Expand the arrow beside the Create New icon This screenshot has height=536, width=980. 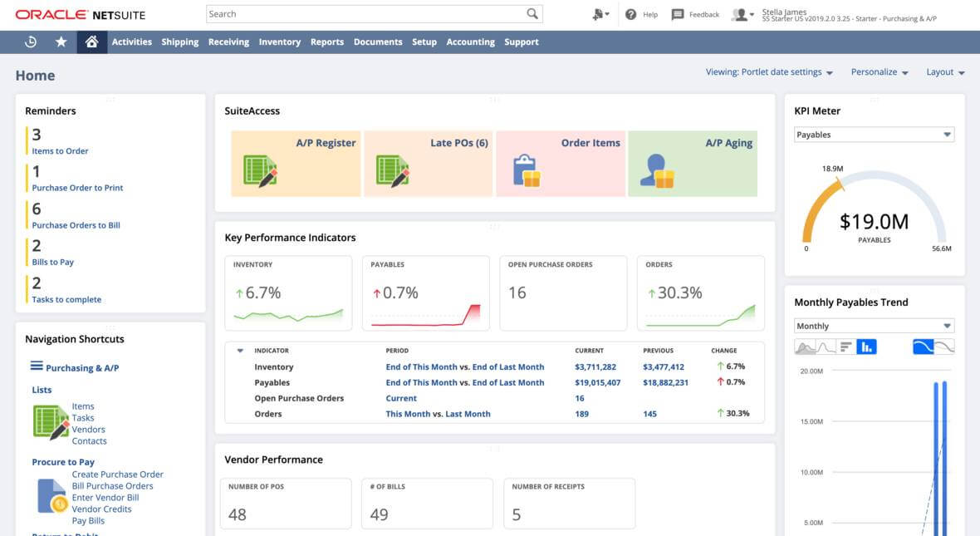[607, 14]
